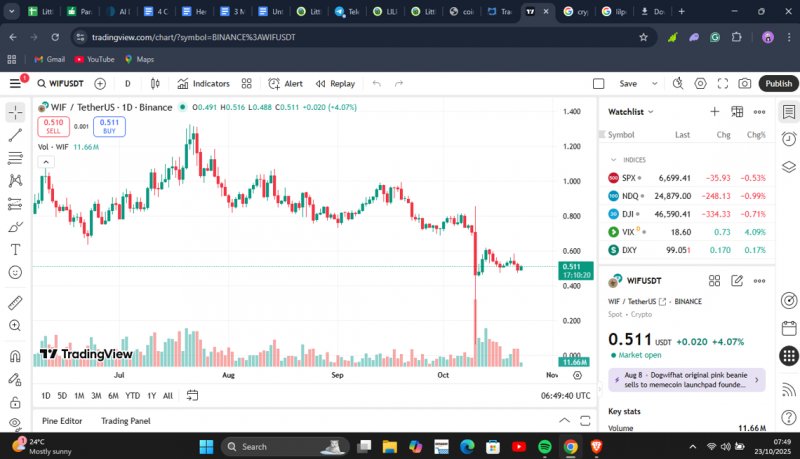Collapse the INDICES watchlist section
The width and height of the screenshot is (800, 459).
point(613,160)
